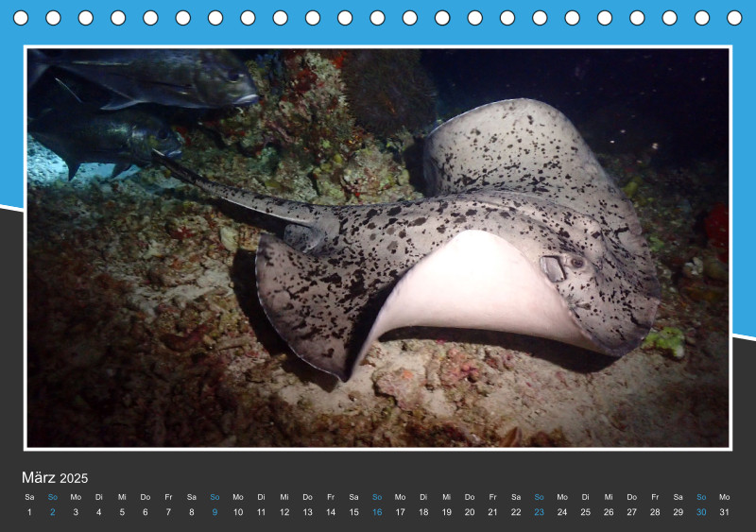Click date 28 in calendar row

[655, 512]
